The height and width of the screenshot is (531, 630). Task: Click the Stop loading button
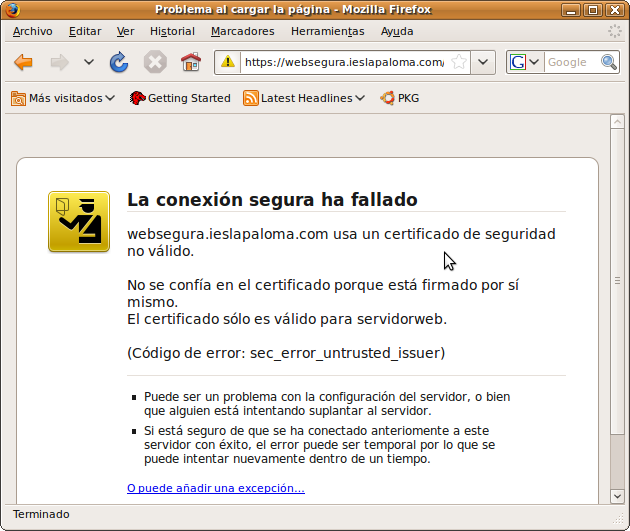pyautogui.click(x=154, y=63)
